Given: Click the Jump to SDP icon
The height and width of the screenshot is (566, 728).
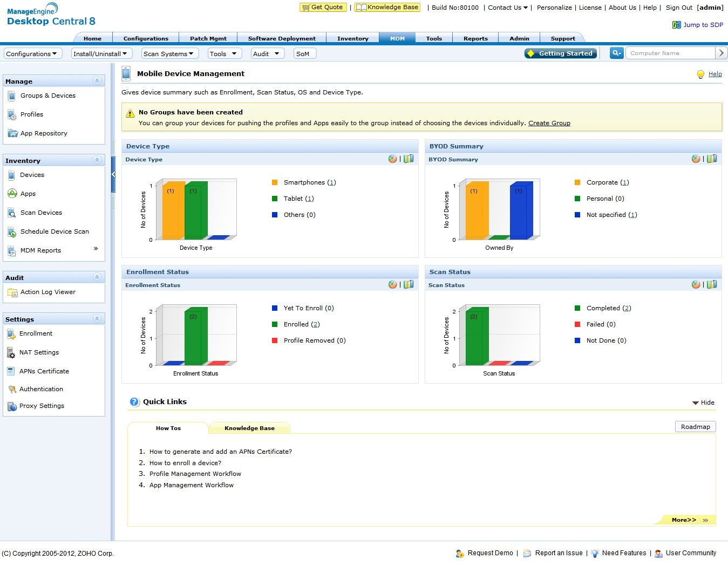Looking at the screenshot, I should 676,25.
